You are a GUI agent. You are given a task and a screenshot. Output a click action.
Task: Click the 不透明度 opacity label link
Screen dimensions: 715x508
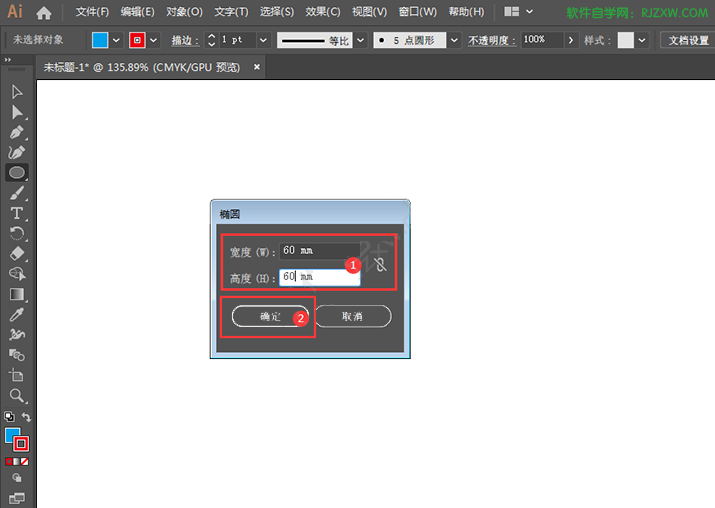pyautogui.click(x=492, y=41)
